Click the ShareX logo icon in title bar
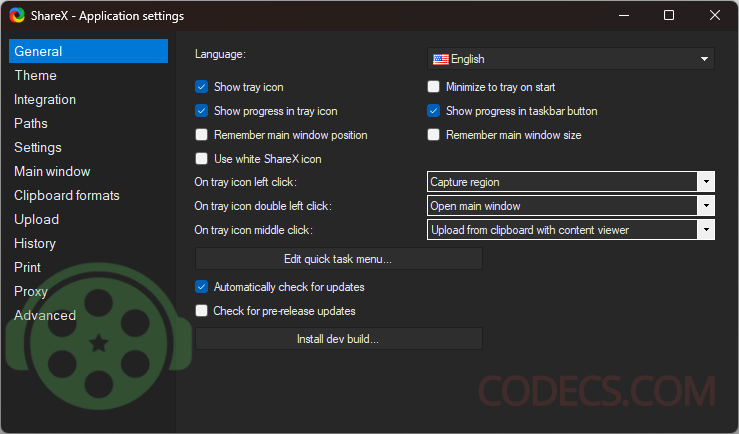The height and width of the screenshot is (434, 739). point(17,16)
